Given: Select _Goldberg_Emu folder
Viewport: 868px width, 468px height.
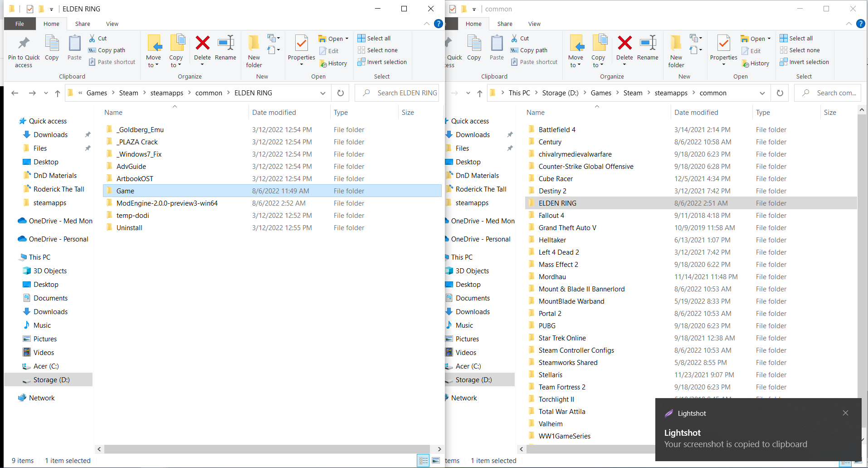Looking at the screenshot, I should tap(272, 129).
